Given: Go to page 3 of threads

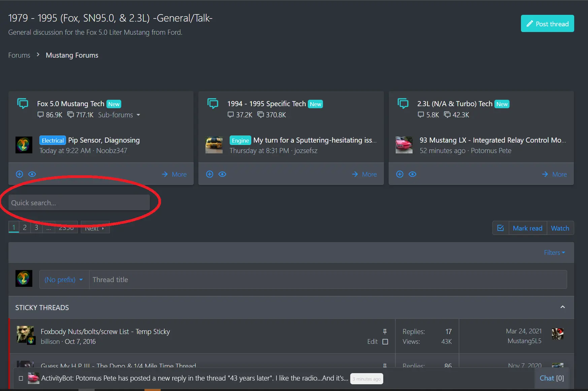Looking at the screenshot, I should click(x=36, y=227).
